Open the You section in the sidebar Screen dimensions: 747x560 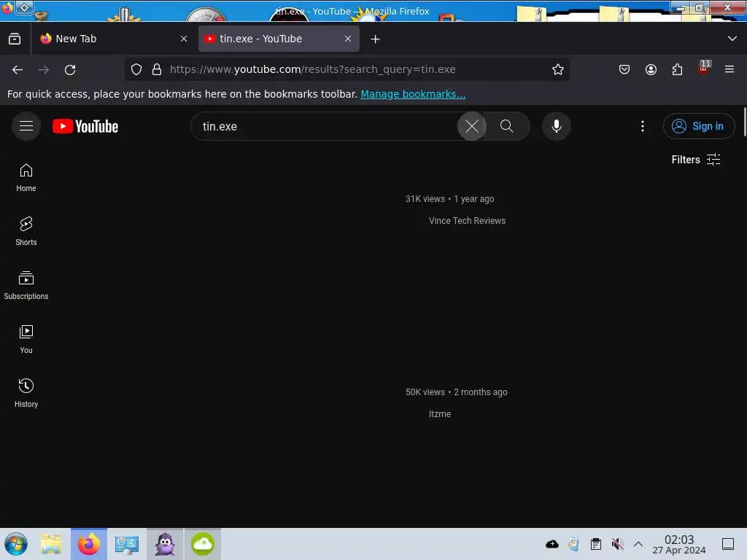(x=26, y=340)
